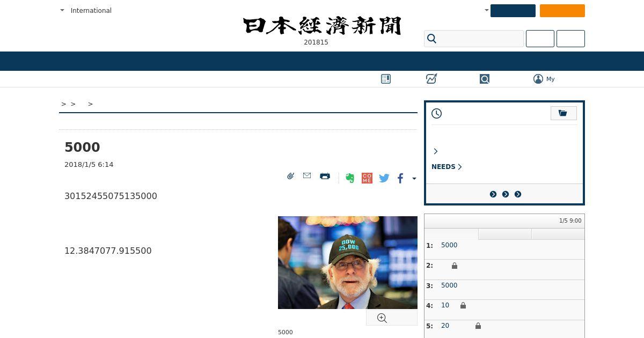Click the third round arrow in the sidebar panel footer
The width and height of the screenshot is (644, 338).
tap(518, 194)
